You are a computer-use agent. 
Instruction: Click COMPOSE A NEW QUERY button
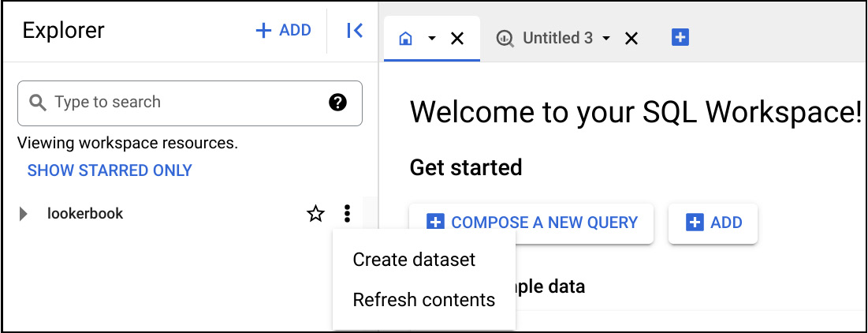point(531,223)
